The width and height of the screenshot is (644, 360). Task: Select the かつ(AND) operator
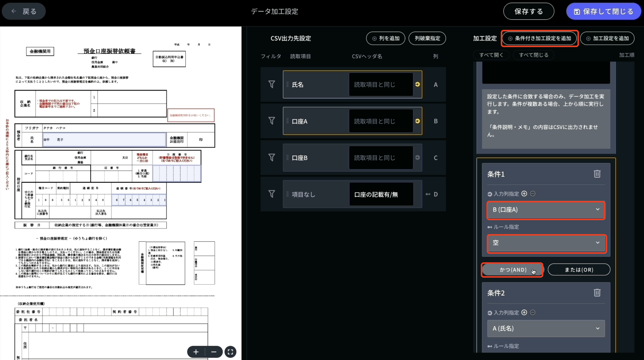[512, 270]
